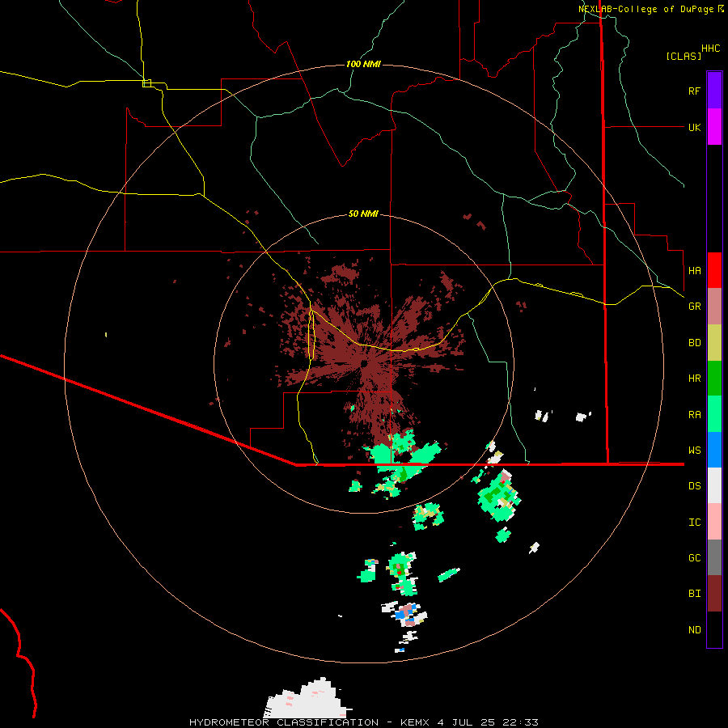Click the HYDROMETEOR CLASSIFICATION title text

tap(284, 722)
